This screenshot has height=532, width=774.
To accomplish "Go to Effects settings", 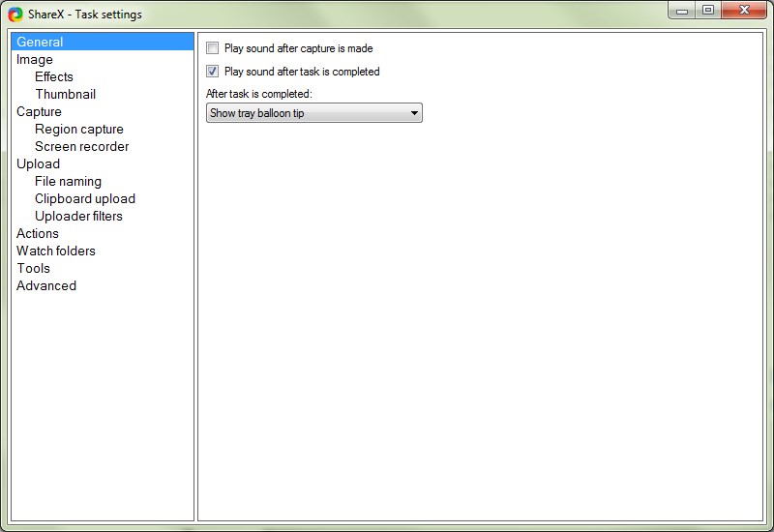I will pyautogui.click(x=54, y=77).
